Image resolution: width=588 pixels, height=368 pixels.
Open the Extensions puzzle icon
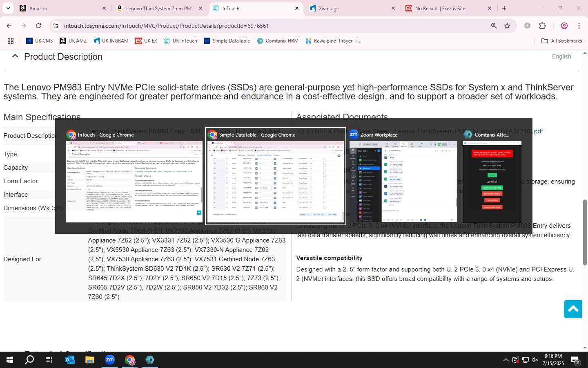click(542, 26)
